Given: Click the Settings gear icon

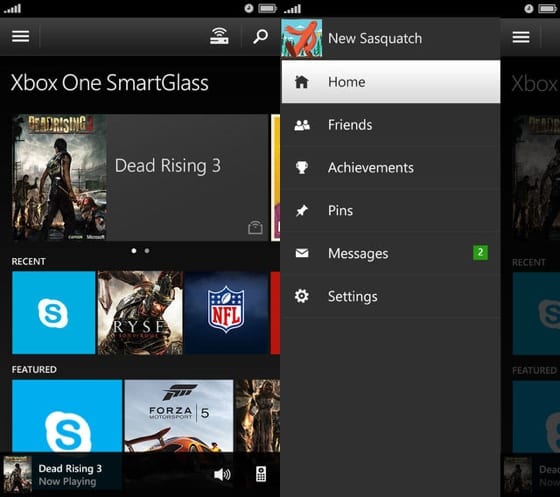Looking at the screenshot, I should point(302,296).
